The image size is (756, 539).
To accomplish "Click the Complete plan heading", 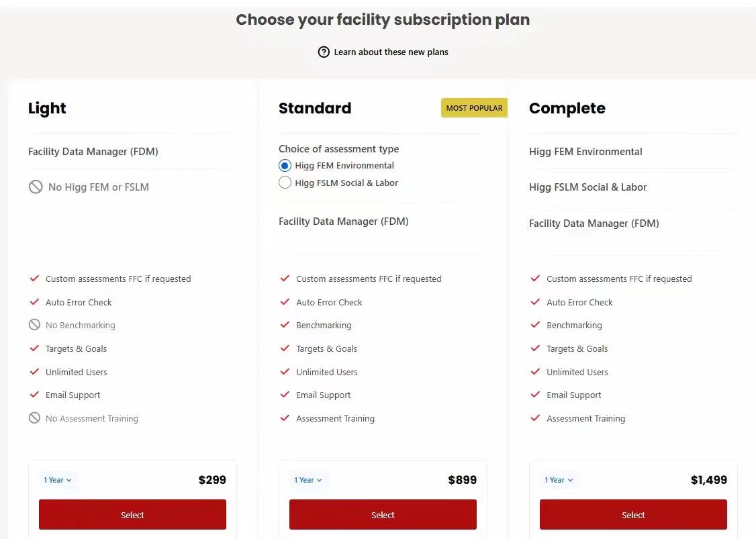I will (567, 109).
